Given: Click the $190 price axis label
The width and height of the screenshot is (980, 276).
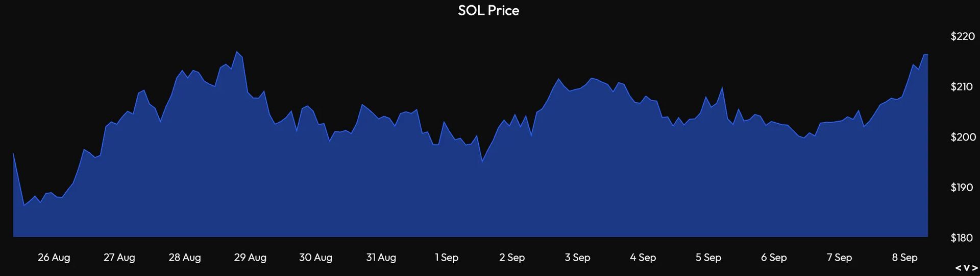Looking at the screenshot, I should coord(963,188).
